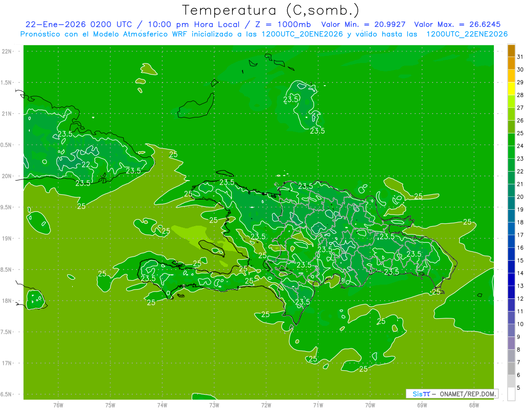Click the "22" contour label over Cuba
Screen dimensions: 532x411
click(86, 164)
